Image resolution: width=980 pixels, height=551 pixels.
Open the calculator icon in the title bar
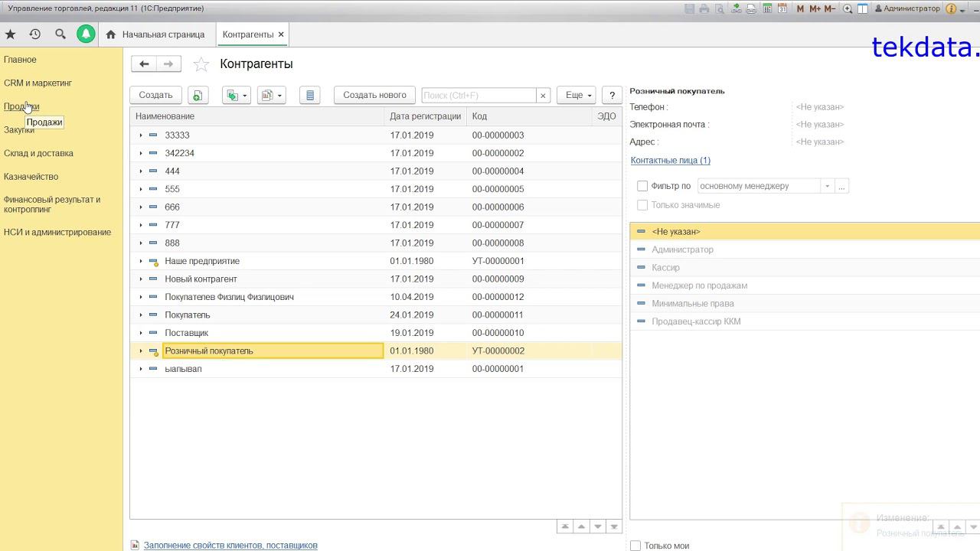coord(767,9)
